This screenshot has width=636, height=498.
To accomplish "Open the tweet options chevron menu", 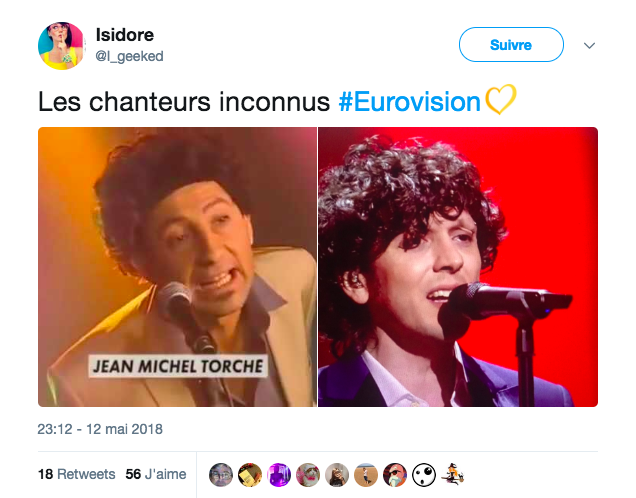I will (x=589, y=45).
